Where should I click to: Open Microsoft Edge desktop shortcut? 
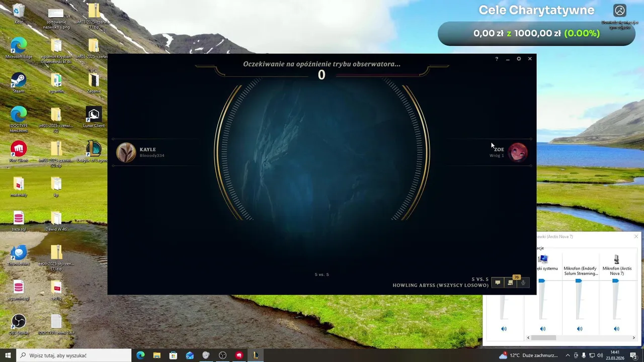pyautogui.click(x=19, y=48)
